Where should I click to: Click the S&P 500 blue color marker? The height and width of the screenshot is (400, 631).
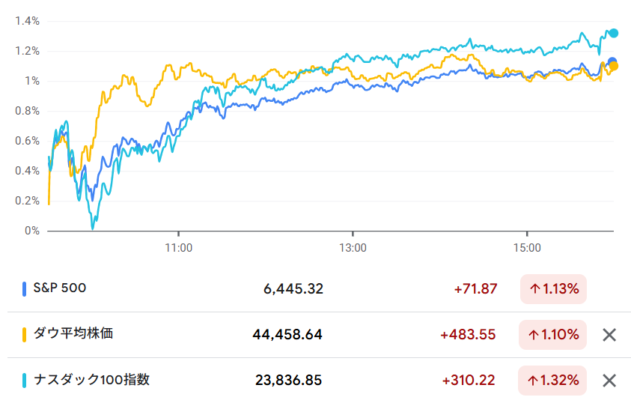24,289
